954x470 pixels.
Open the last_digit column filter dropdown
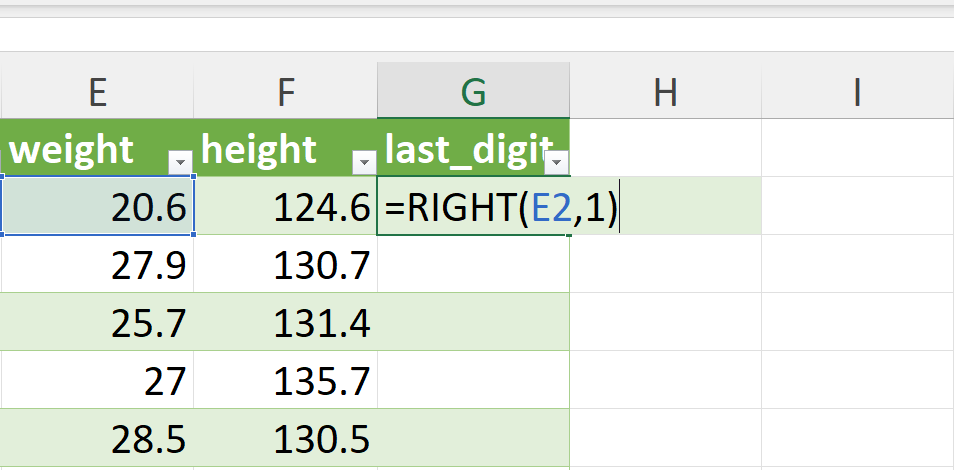(x=557, y=163)
